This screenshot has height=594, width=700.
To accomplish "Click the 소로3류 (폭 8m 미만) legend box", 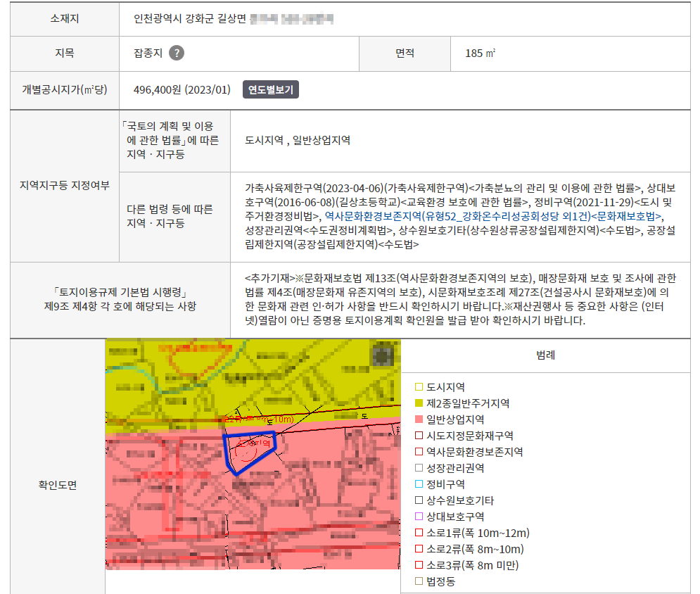I will [419, 565].
